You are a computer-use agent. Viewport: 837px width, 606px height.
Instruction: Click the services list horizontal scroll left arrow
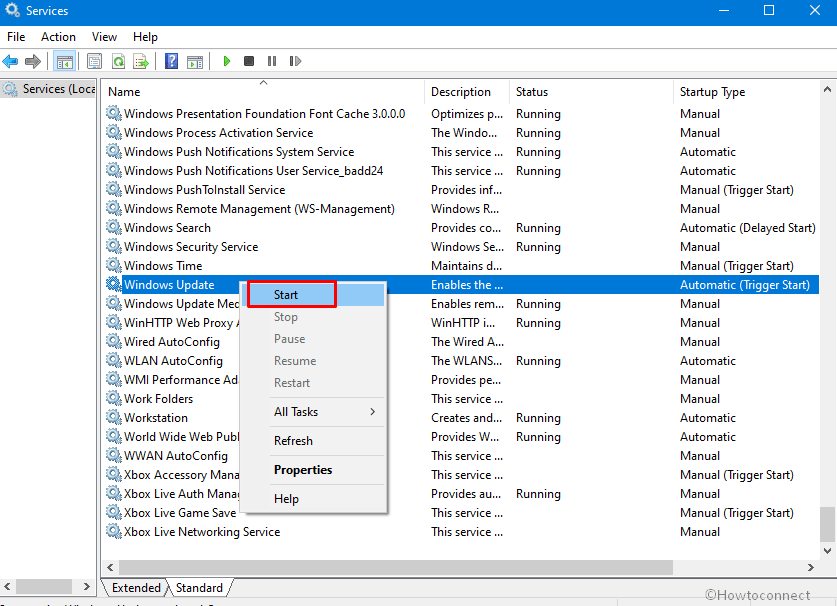110,567
